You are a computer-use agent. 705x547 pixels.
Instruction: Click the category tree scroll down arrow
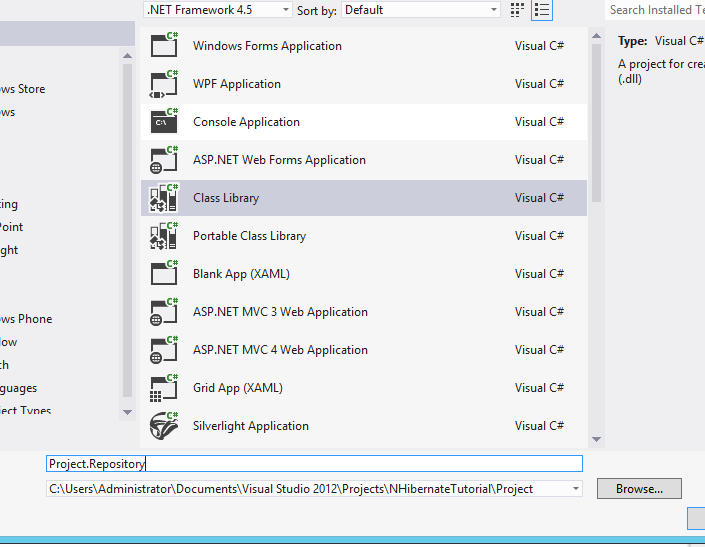[127, 412]
